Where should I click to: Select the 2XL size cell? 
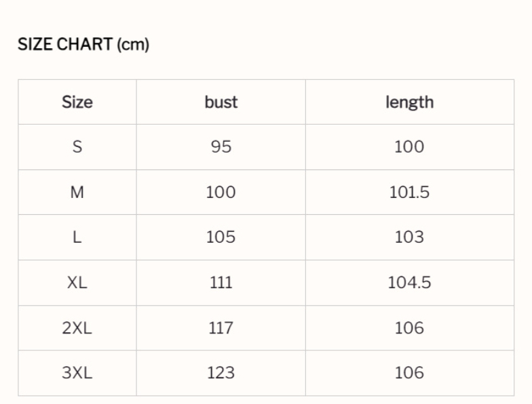coord(77,328)
